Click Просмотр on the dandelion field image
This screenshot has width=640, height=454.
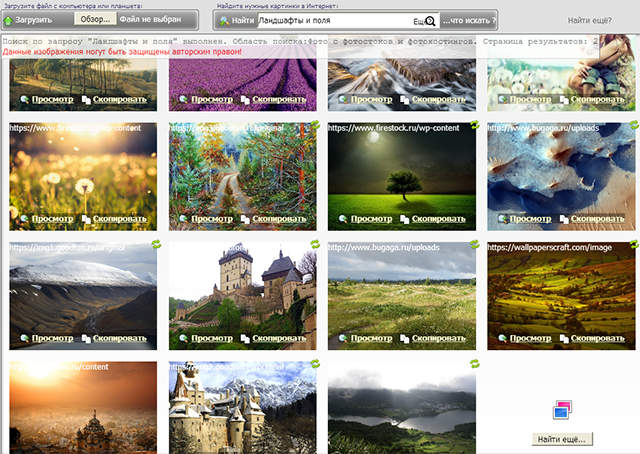52,219
